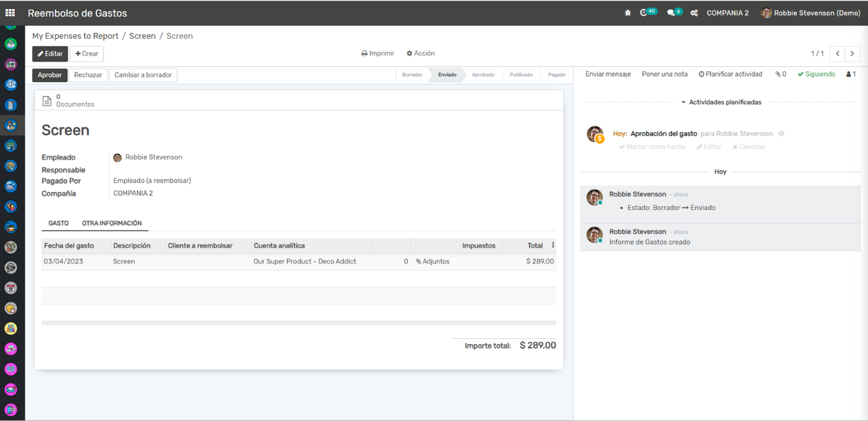
Task: Click the debug bug icon
Action: pos(627,13)
